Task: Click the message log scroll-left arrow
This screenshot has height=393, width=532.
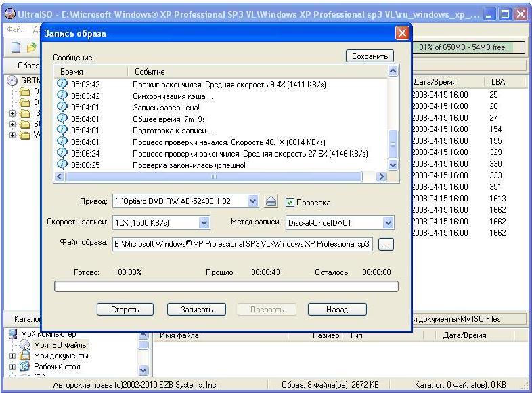Action: [x=60, y=177]
